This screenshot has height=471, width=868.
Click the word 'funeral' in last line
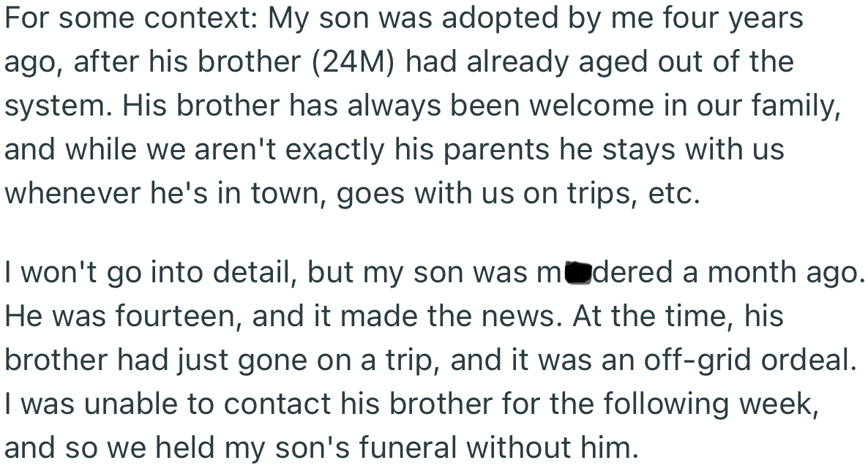click(408, 447)
